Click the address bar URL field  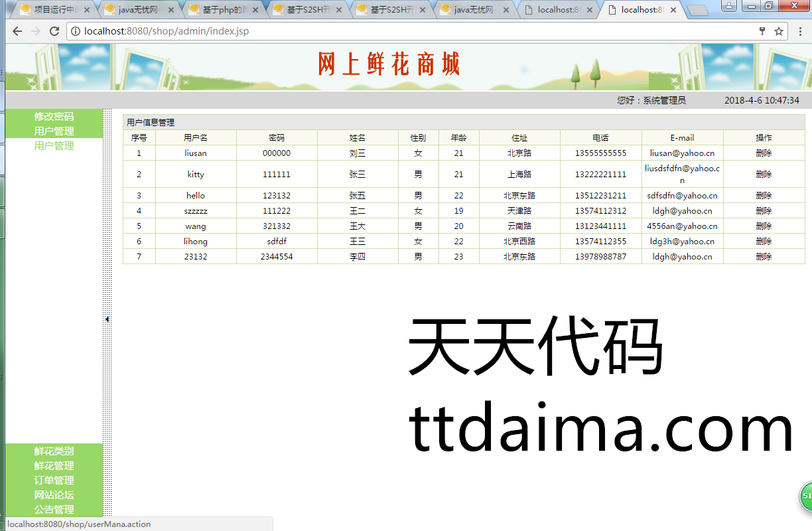coord(398,31)
